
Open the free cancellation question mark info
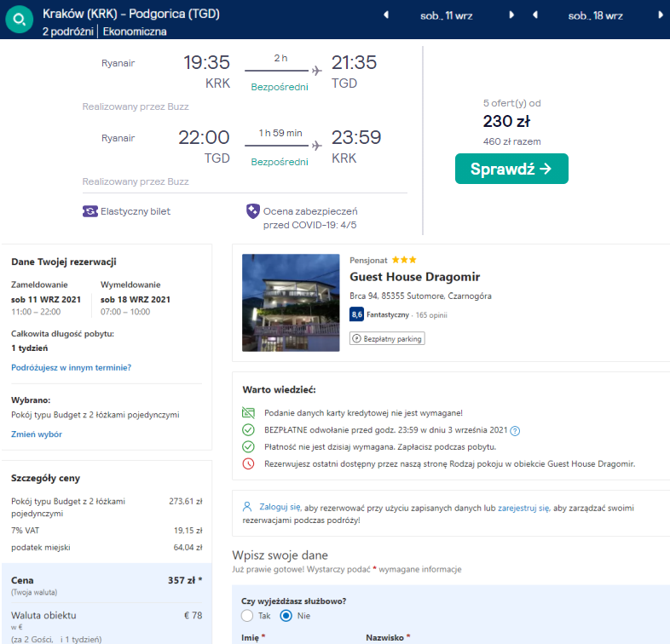point(516,431)
